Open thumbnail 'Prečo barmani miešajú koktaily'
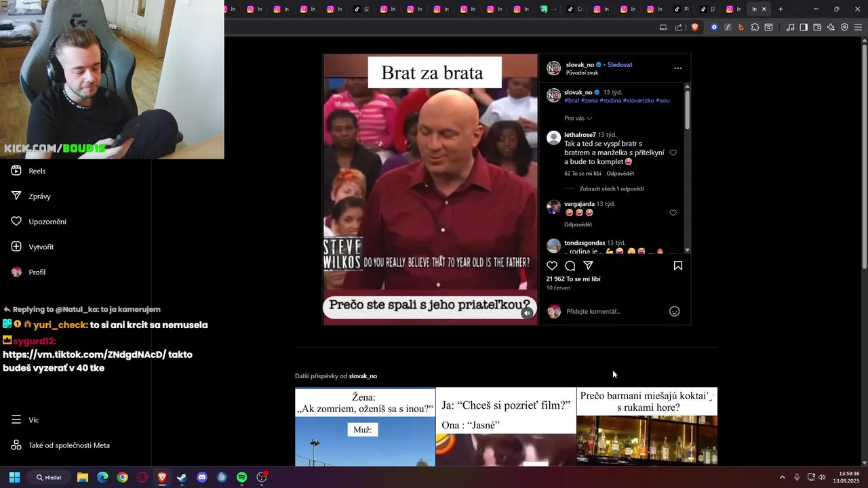 pos(647,427)
